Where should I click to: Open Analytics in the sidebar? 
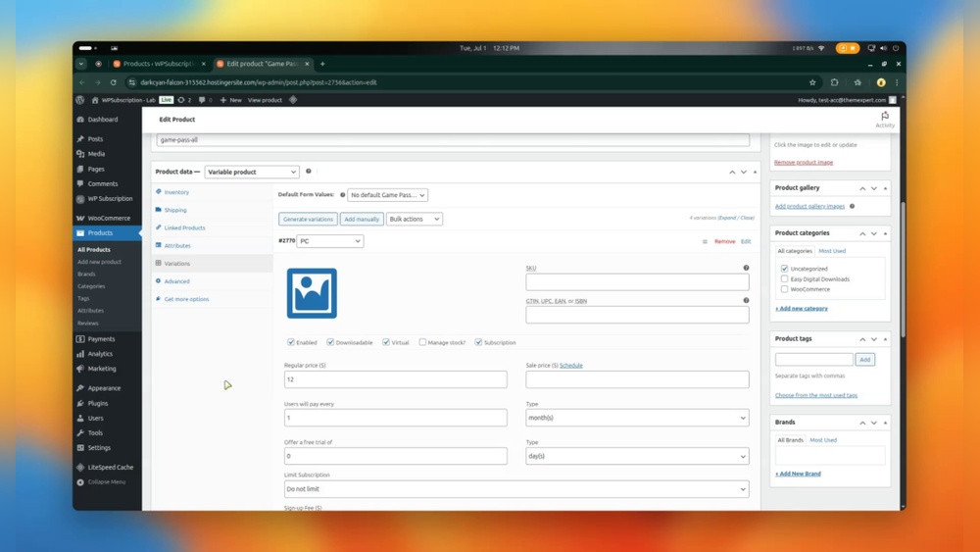(100, 354)
